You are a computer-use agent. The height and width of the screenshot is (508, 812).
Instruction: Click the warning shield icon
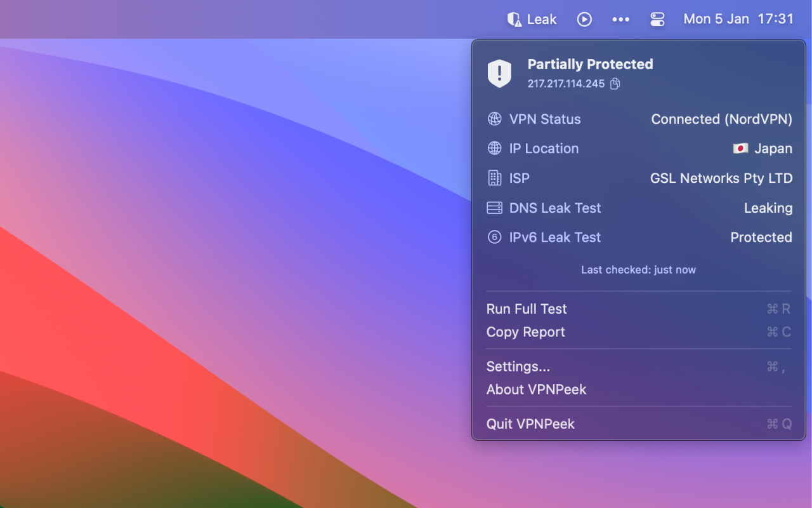coord(499,72)
